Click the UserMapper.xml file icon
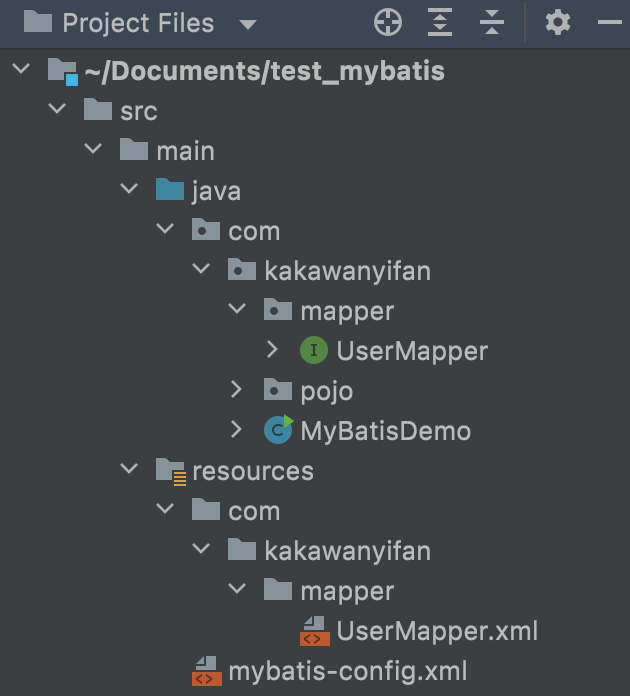 [314, 630]
